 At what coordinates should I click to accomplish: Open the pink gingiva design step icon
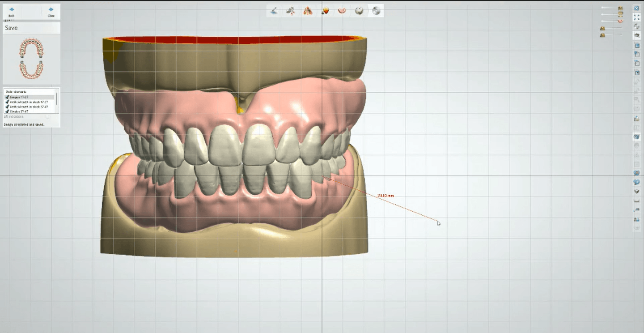pyautogui.click(x=342, y=11)
